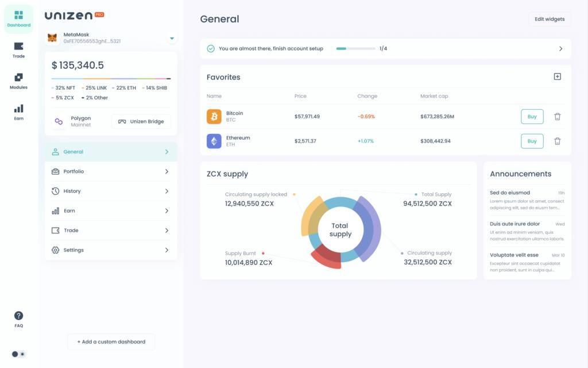Viewport: 588px width, 368px height.
Task: Click Buy button for Ethereum
Action: (532, 141)
